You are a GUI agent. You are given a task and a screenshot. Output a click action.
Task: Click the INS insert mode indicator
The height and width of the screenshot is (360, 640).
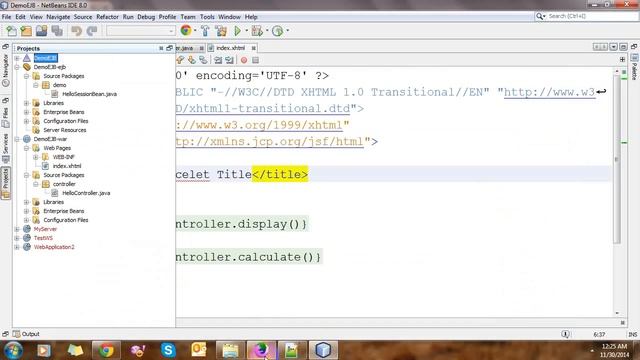coord(633,334)
